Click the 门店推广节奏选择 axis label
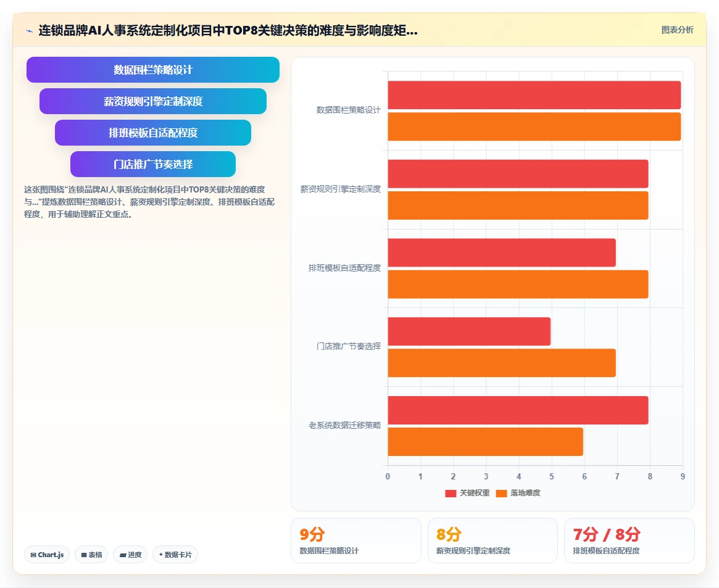 point(349,347)
